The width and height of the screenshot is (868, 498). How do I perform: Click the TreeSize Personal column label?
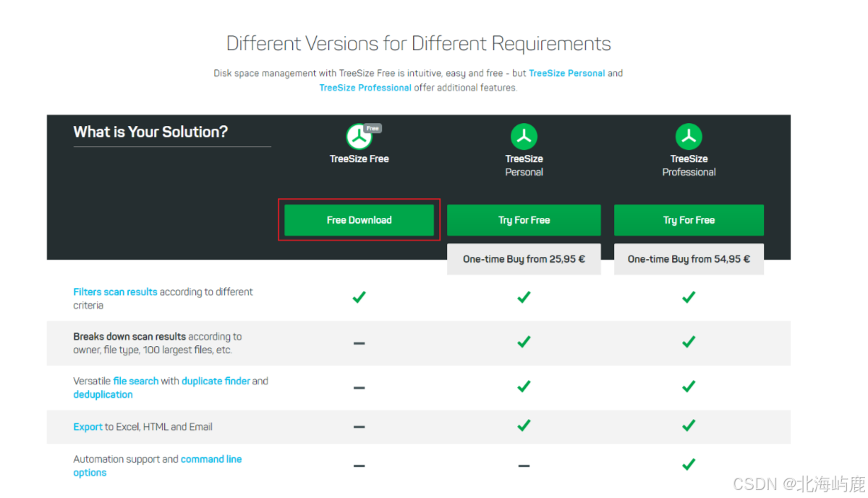click(x=524, y=165)
